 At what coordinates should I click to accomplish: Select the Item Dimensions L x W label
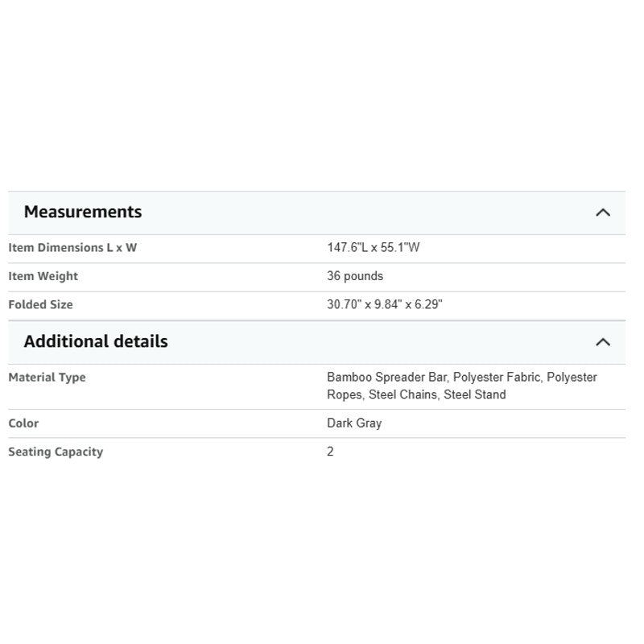(72, 248)
